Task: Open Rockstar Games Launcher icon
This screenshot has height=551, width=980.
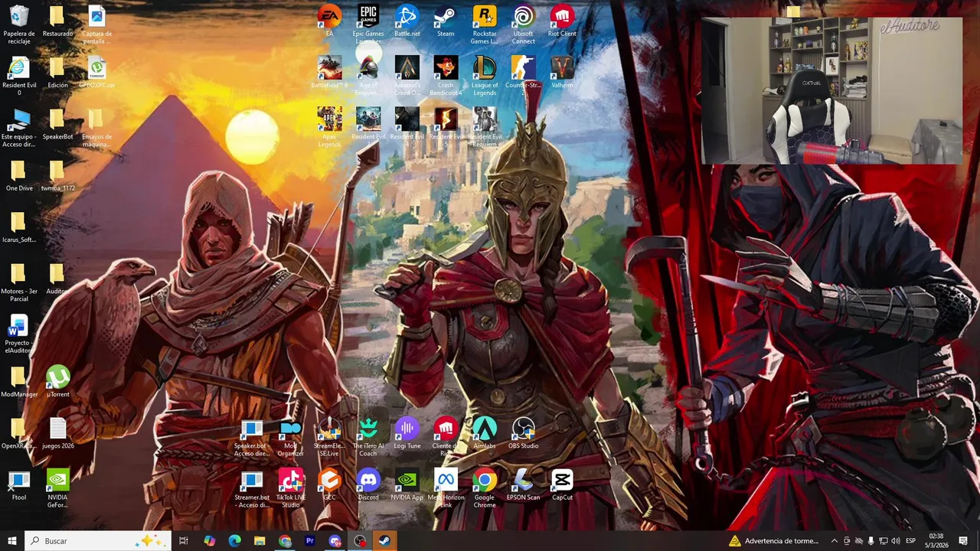Action: (x=484, y=24)
